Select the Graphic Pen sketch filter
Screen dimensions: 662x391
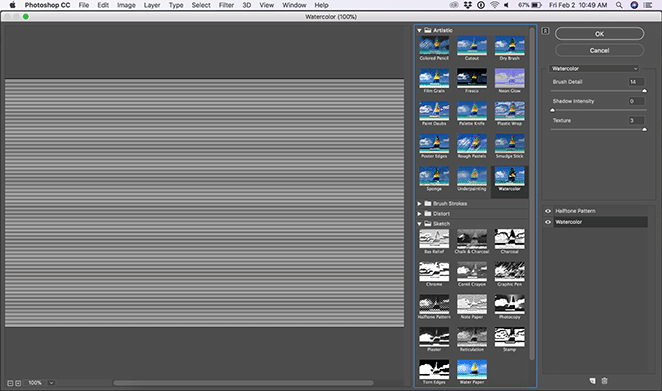[x=510, y=272]
